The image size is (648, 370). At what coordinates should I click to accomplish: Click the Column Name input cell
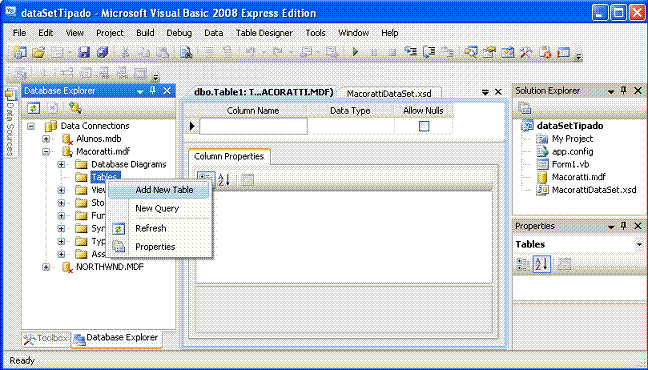[253, 126]
